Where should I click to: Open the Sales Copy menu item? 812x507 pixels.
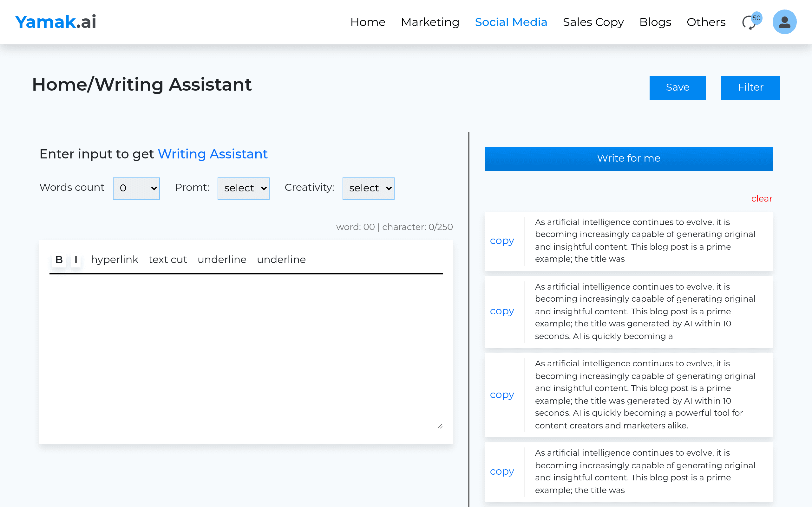[593, 22]
